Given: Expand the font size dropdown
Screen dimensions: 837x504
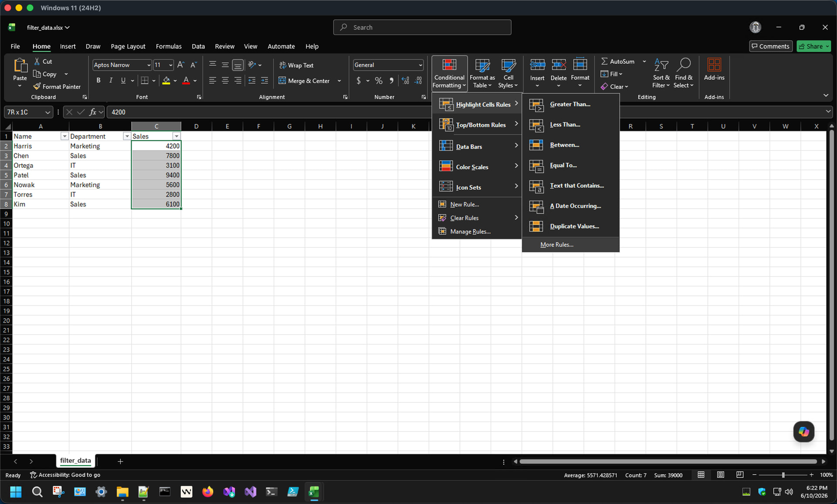Looking at the screenshot, I should (170, 65).
